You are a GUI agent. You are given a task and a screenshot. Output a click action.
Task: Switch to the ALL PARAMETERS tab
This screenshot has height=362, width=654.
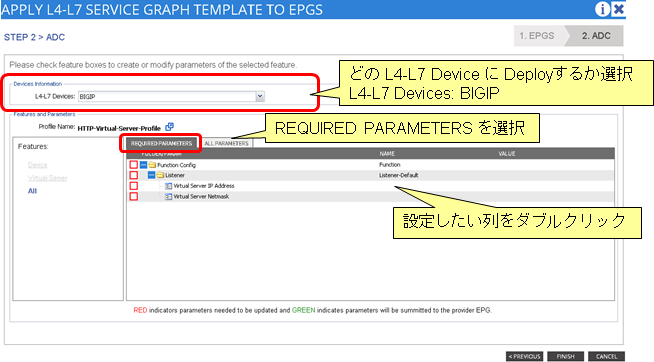(x=226, y=143)
